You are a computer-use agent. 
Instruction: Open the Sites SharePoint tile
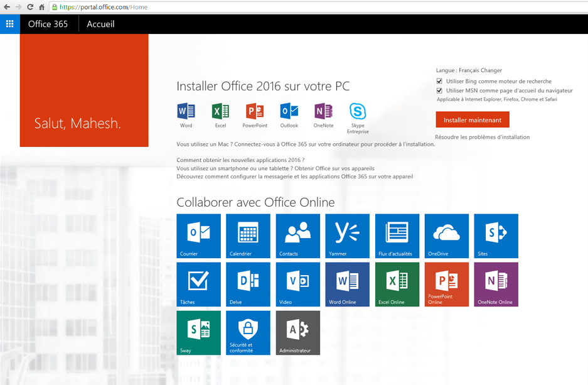[496, 236]
